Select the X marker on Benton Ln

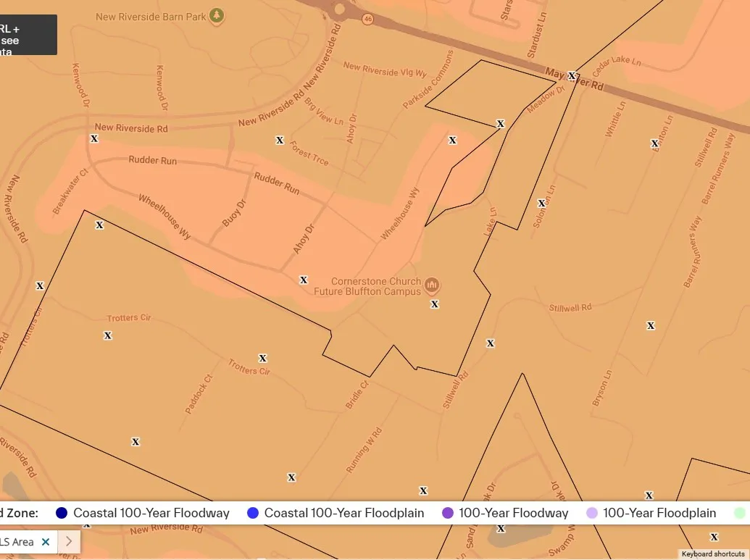(655, 143)
